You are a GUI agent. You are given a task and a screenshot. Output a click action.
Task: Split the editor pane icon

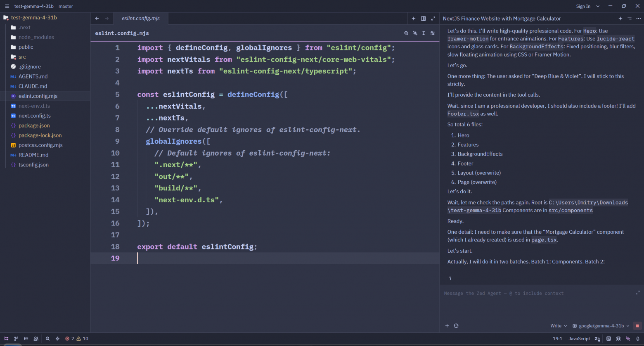click(x=423, y=18)
